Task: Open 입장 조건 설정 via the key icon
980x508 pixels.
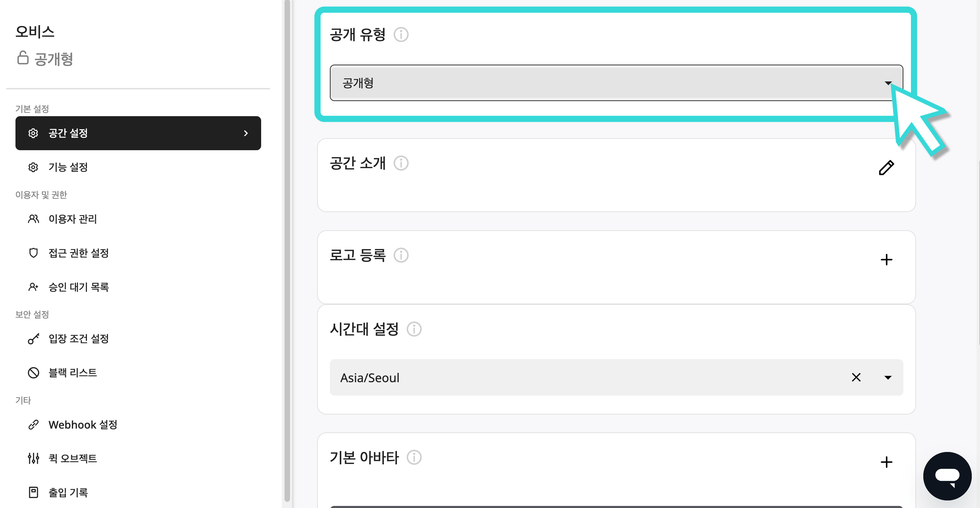Action: click(x=34, y=339)
